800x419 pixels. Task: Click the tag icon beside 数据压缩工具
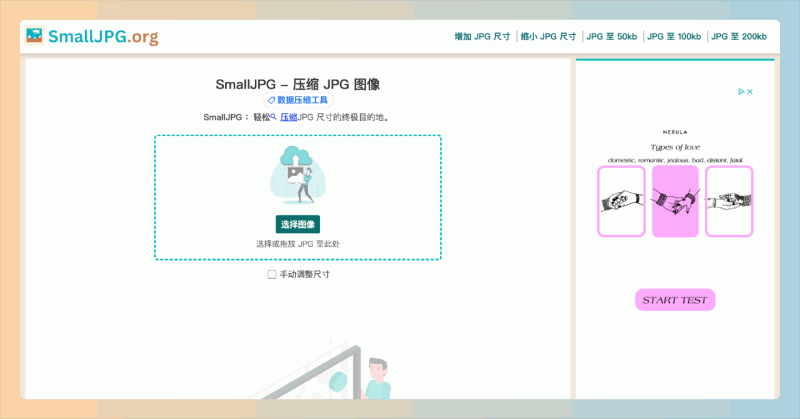point(271,100)
